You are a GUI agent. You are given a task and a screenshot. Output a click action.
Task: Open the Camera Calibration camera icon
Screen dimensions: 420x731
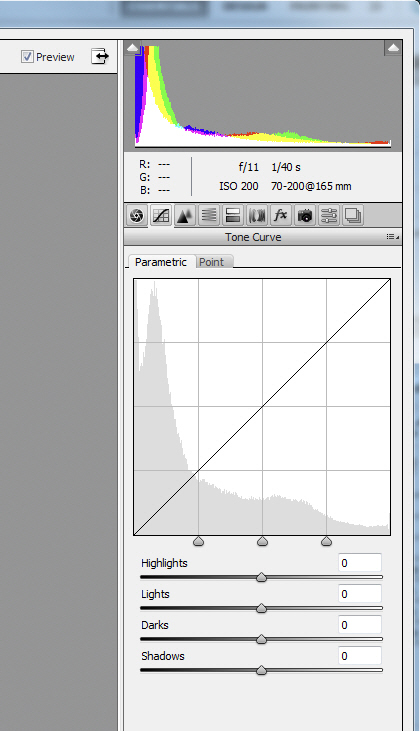click(x=305, y=215)
